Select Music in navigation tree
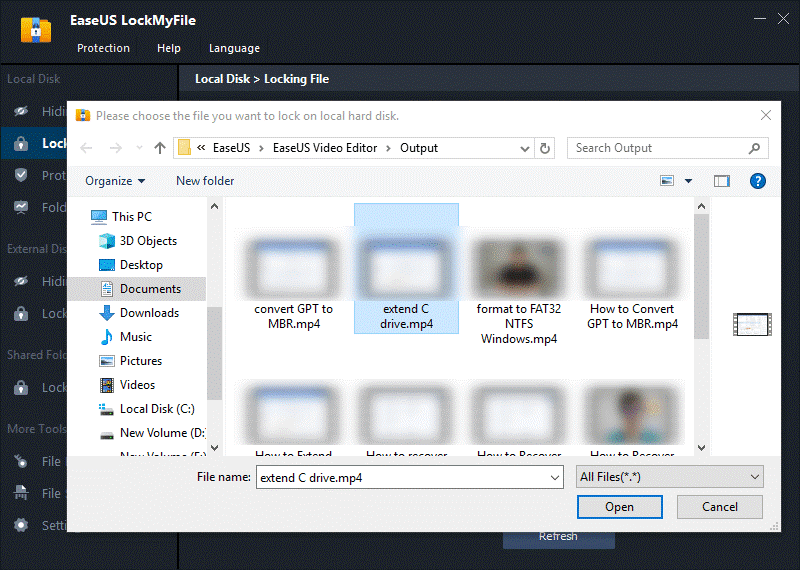This screenshot has height=570, width=800. 126,337
